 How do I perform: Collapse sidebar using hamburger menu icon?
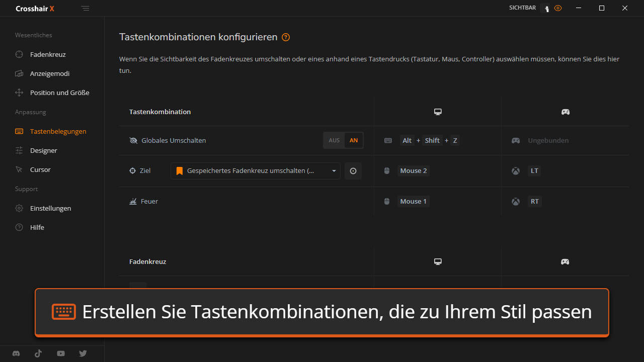[x=86, y=9]
